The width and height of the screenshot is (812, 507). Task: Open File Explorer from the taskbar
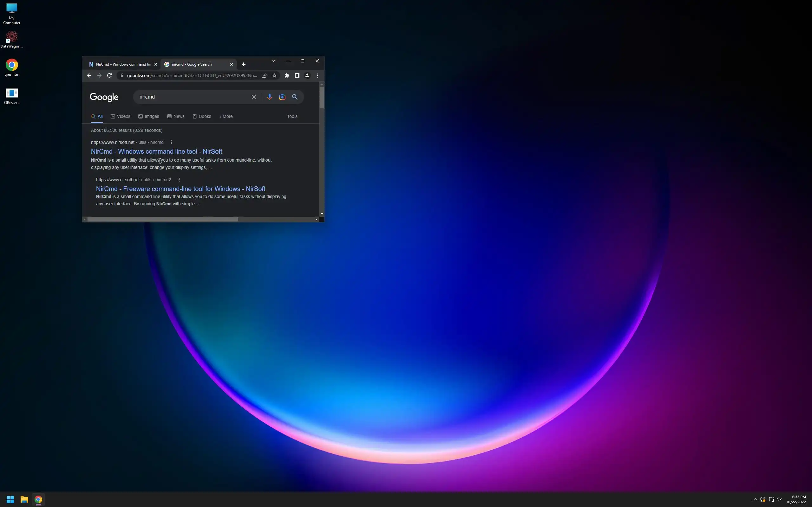coord(24,499)
